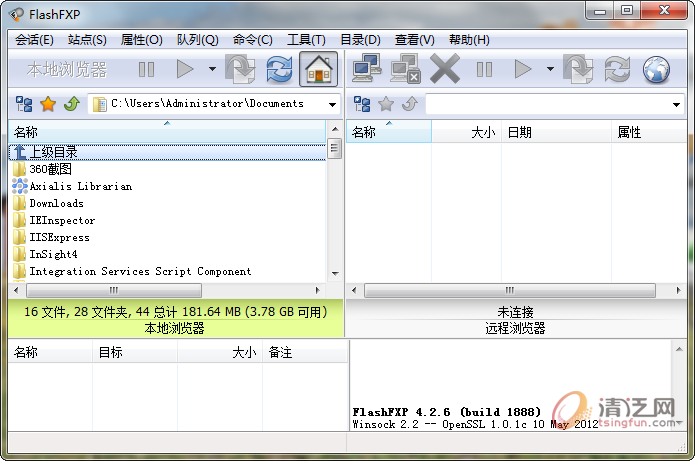This screenshot has height=461, width=695.
Task: Click the home local browser icon
Action: [x=318, y=69]
